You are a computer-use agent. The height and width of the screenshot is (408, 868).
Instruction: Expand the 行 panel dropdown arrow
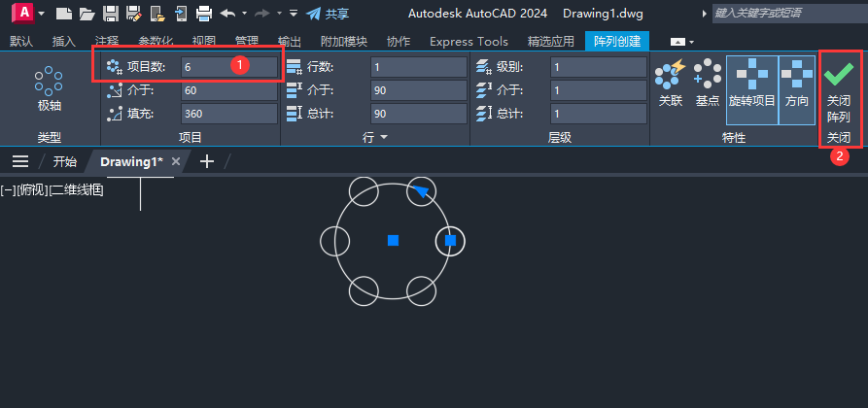[x=383, y=137]
